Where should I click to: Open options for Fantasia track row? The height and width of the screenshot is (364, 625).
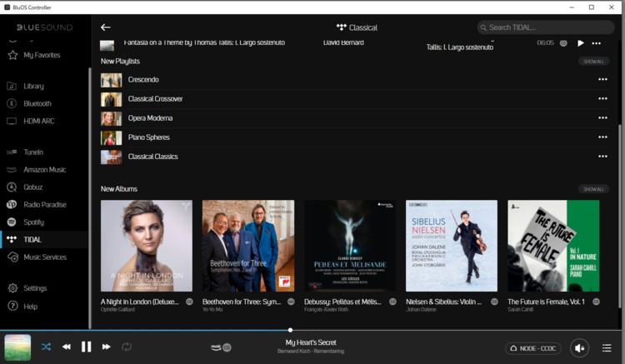[597, 43]
